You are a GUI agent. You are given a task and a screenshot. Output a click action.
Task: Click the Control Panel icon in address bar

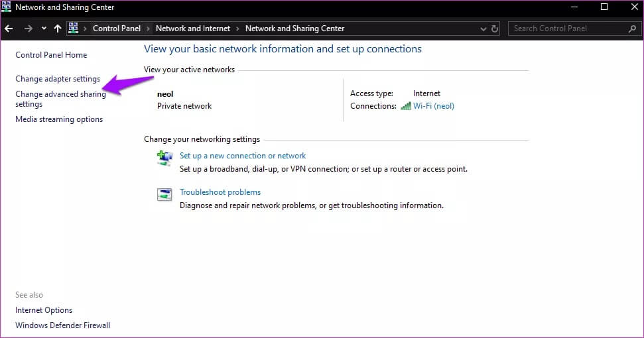tap(73, 28)
